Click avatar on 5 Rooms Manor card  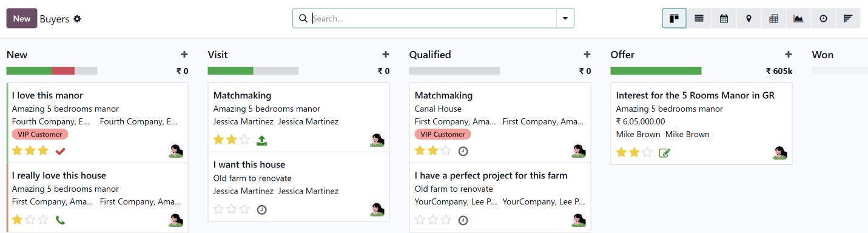[x=780, y=153]
